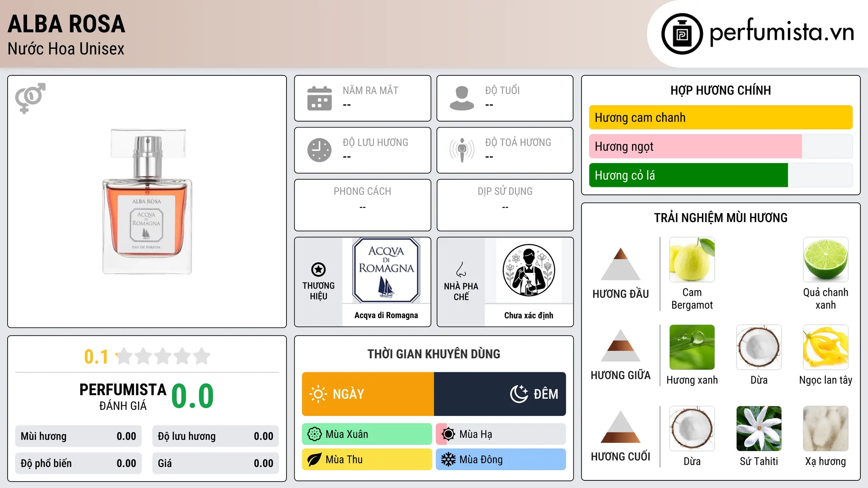Screen dimensions: 868x488
Task: Click the Hương giữa pyramid icon
Action: click(x=620, y=345)
